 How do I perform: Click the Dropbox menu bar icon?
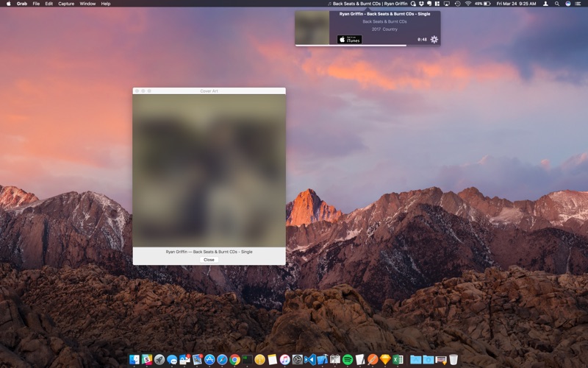click(421, 4)
